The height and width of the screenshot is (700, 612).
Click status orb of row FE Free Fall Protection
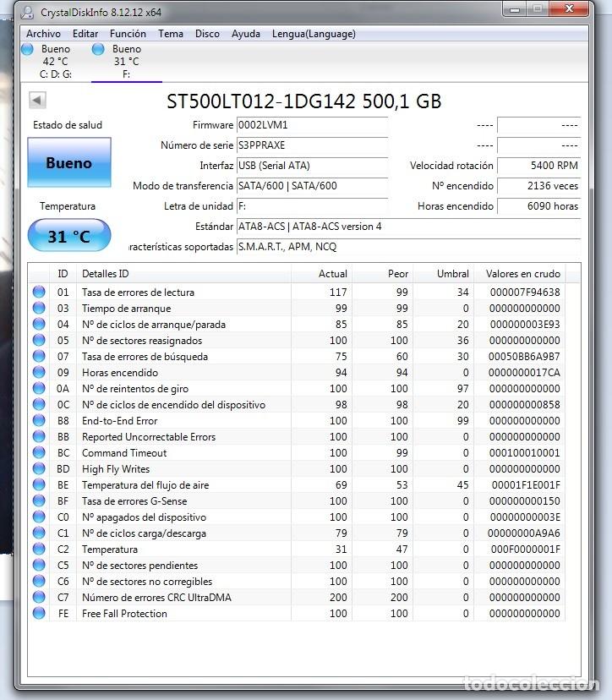coord(39,614)
